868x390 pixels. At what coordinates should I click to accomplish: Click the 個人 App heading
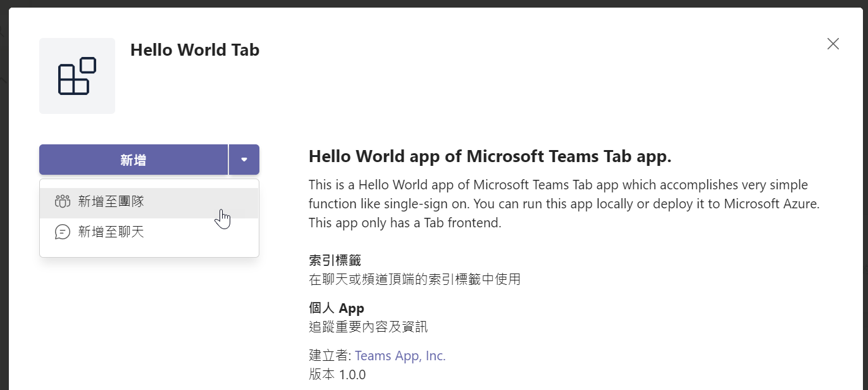click(x=337, y=308)
